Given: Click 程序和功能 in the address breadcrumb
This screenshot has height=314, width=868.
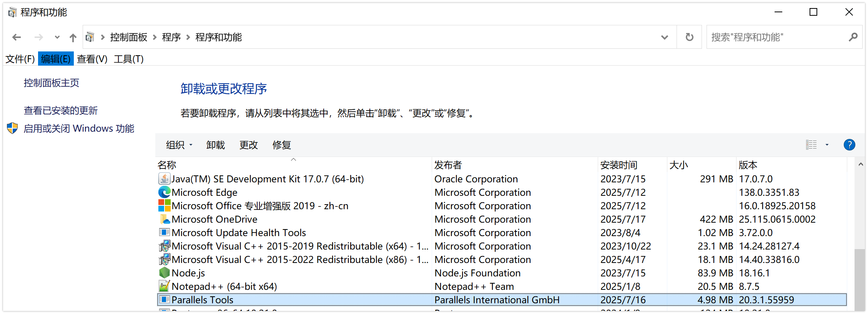Looking at the screenshot, I should pyautogui.click(x=219, y=37).
